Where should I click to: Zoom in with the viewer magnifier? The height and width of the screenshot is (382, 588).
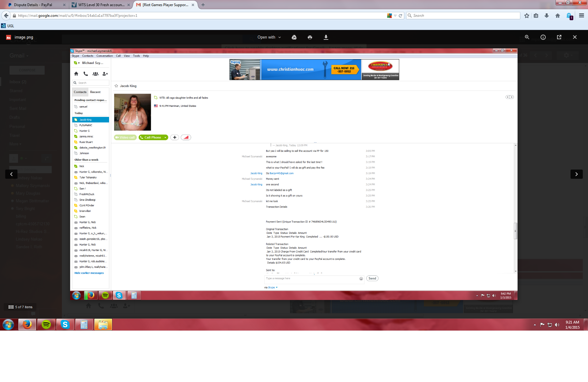tap(527, 37)
